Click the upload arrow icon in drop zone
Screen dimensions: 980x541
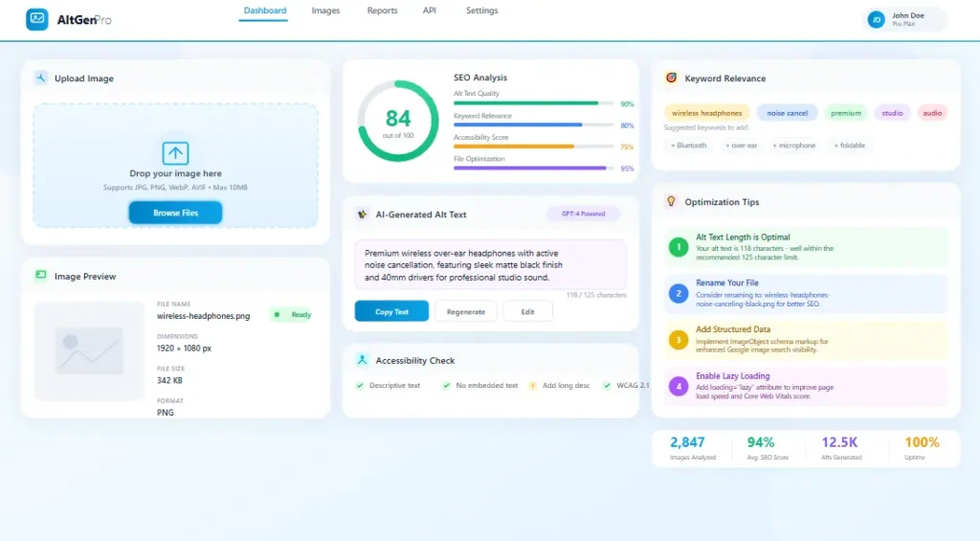[x=175, y=152]
